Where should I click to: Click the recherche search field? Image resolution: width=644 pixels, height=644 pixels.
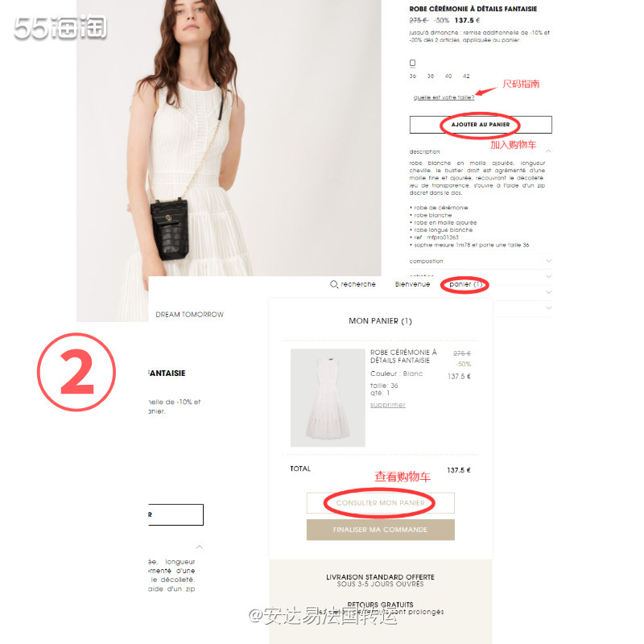pyautogui.click(x=357, y=284)
